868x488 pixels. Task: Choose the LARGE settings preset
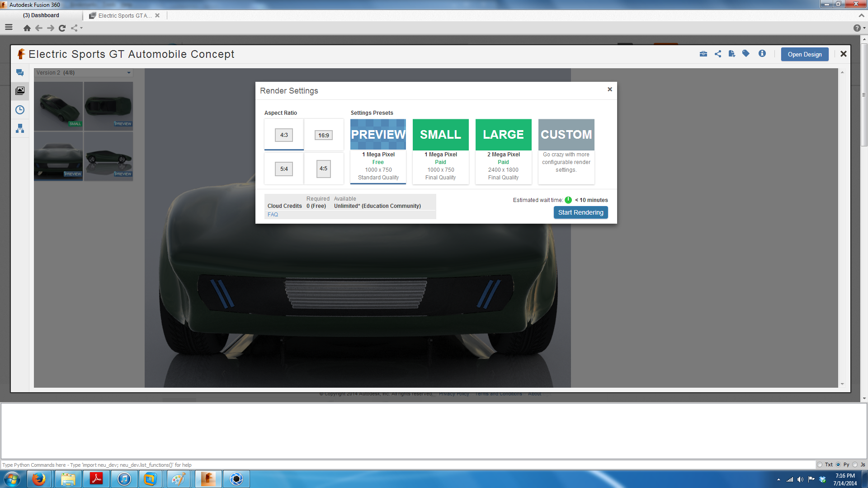(503, 151)
